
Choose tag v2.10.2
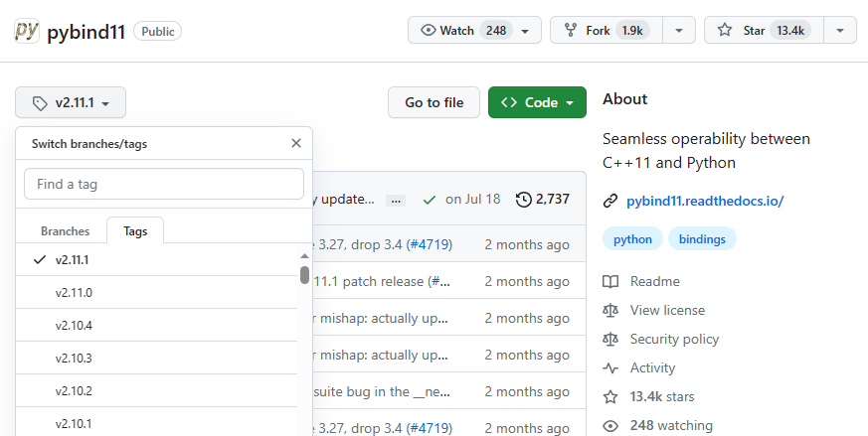point(157,390)
